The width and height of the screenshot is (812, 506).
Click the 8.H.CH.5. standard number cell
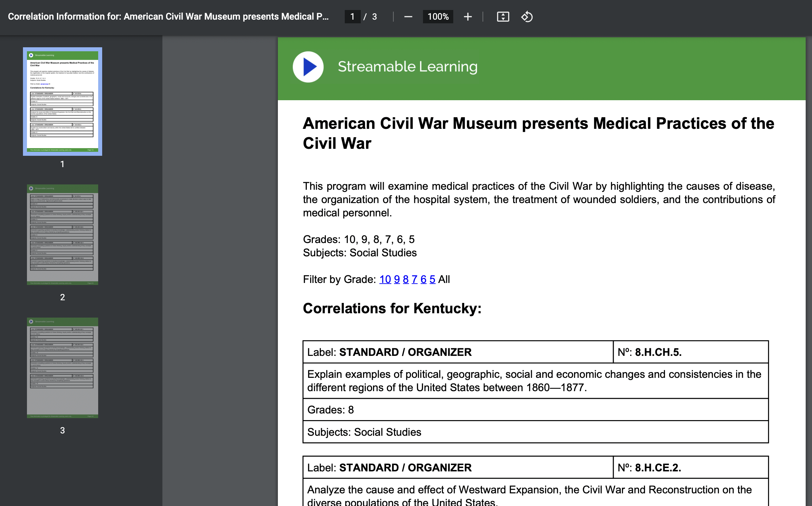tap(690, 352)
